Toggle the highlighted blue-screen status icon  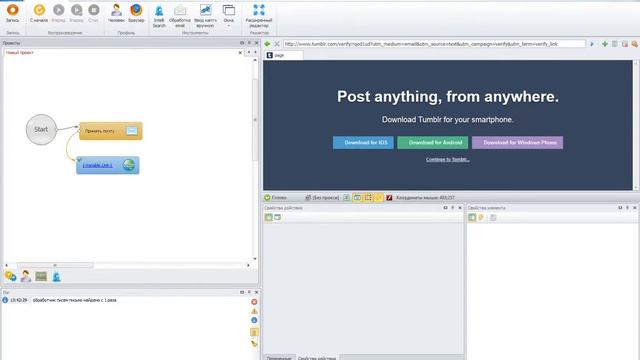(357, 198)
